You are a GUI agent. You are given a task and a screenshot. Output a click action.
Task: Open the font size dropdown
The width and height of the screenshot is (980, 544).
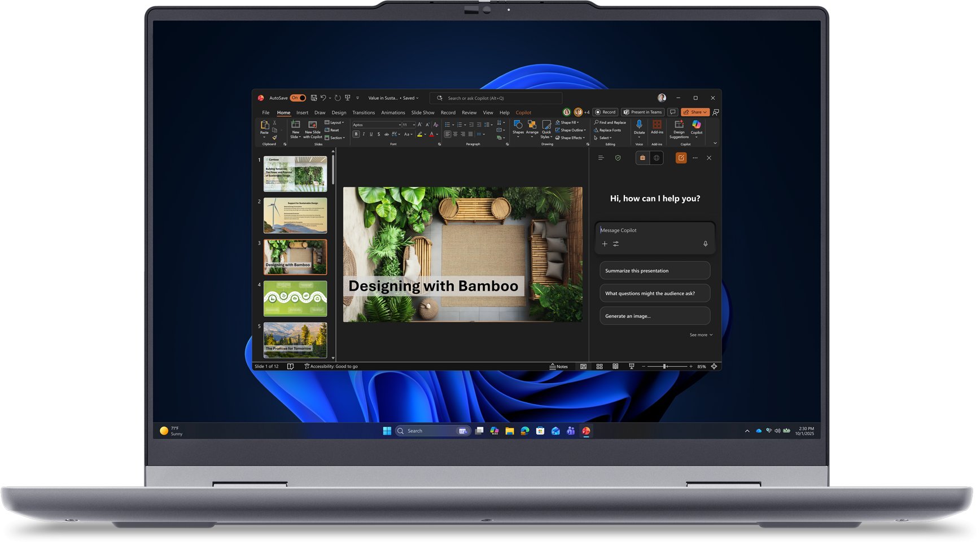click(414, 125)
